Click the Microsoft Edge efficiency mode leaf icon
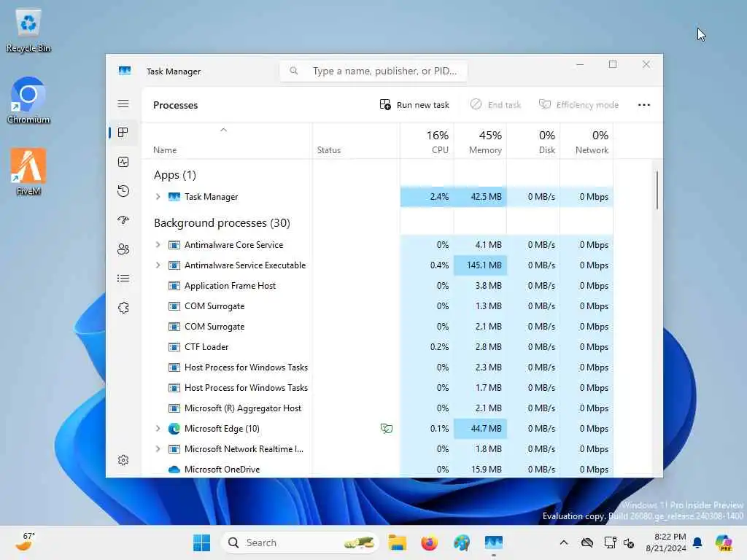 pyautogui.click(x=387, y=429)
